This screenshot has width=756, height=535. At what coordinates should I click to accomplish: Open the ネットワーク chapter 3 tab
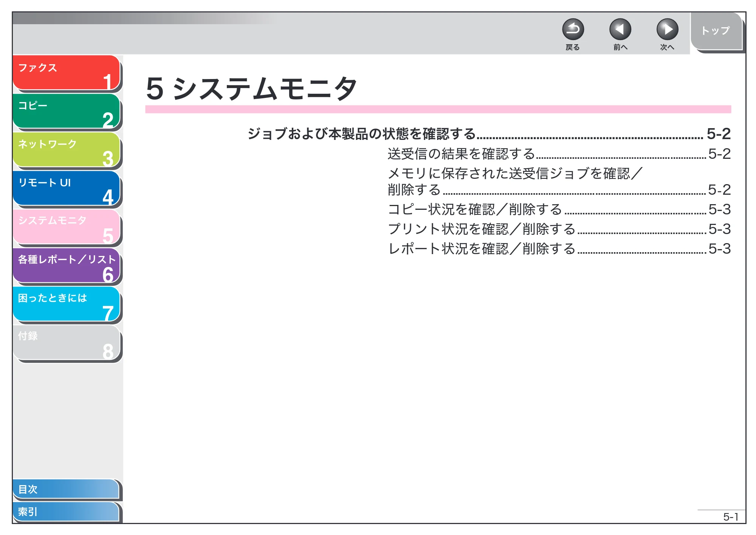point(66,150)
